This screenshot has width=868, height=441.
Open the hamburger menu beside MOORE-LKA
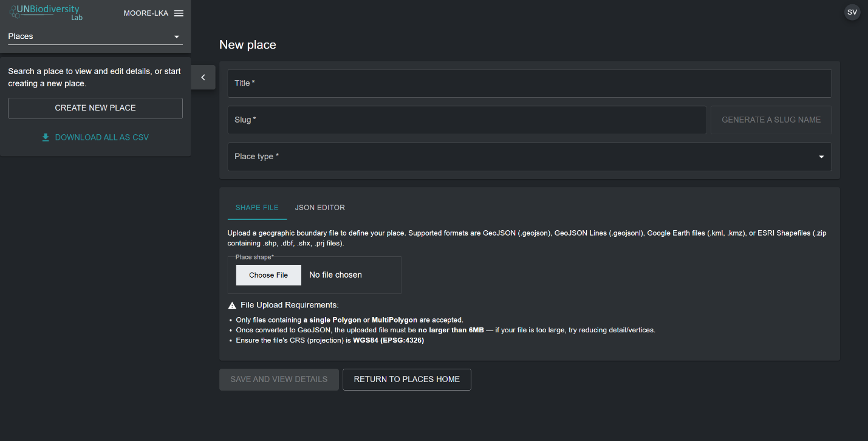(179, 13)
